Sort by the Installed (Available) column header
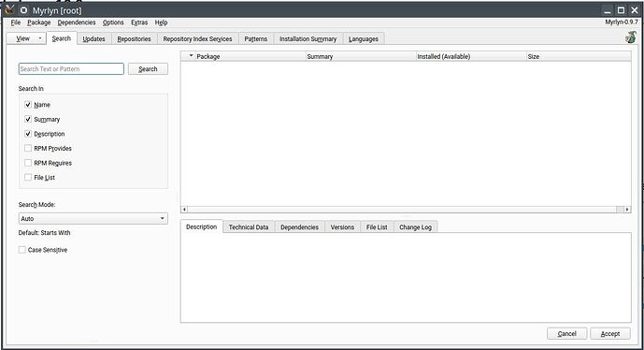 [x=471, y=56]
